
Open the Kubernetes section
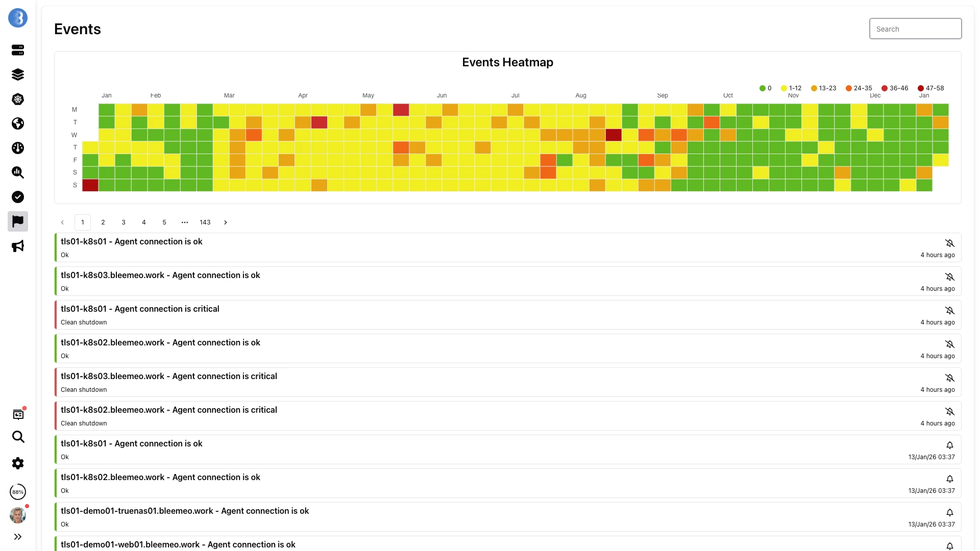pos(18,99)
